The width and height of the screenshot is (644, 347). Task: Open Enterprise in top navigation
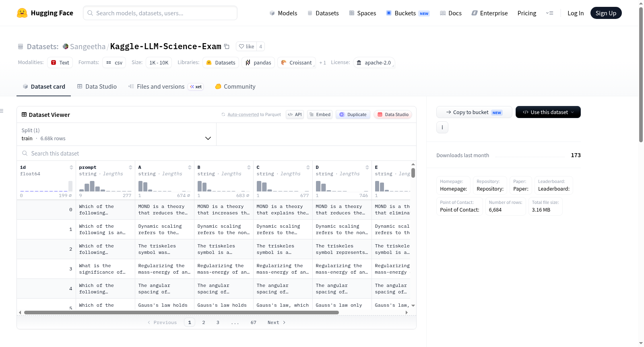tap(489, 13)
